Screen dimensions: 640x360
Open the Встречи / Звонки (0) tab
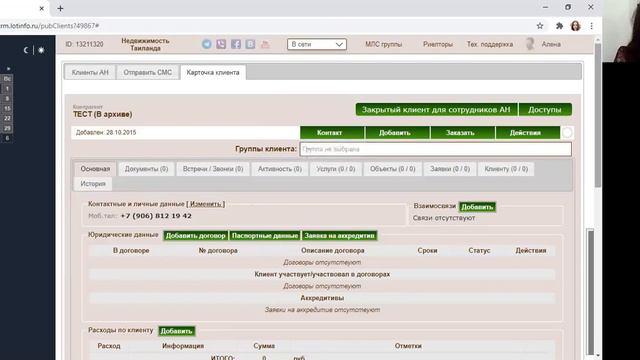coord(213,169)
